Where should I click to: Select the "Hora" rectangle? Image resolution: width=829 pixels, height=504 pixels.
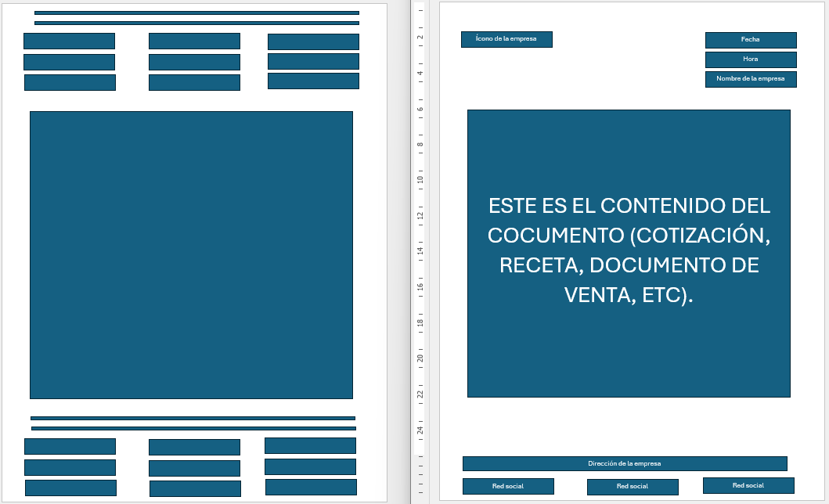(750, 59)
